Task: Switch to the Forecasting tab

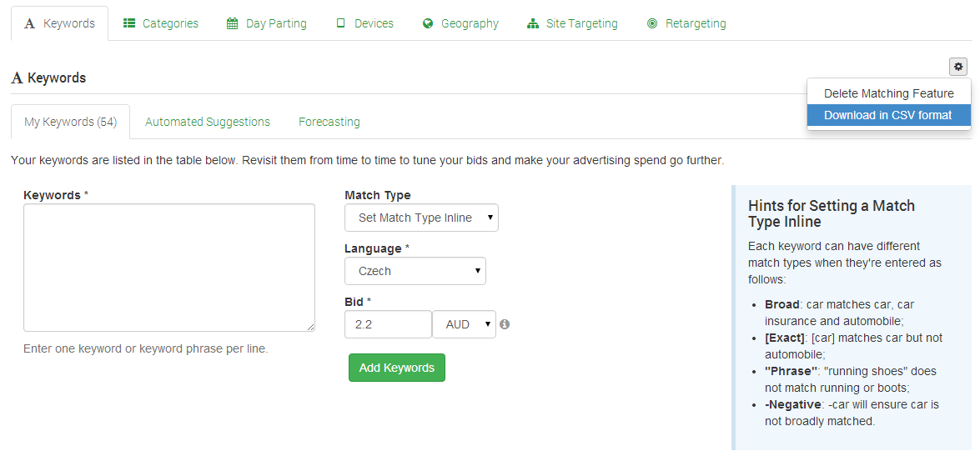Action: pos(329,122)
